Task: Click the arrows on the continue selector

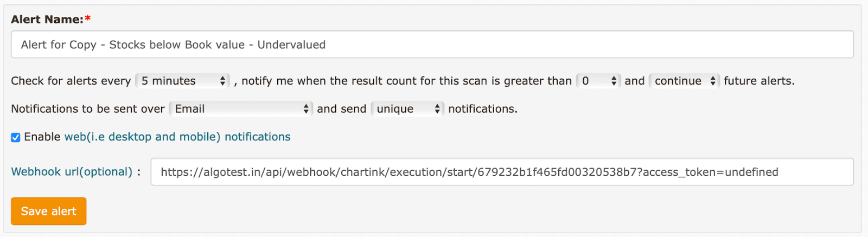Action: click(713, 81)
